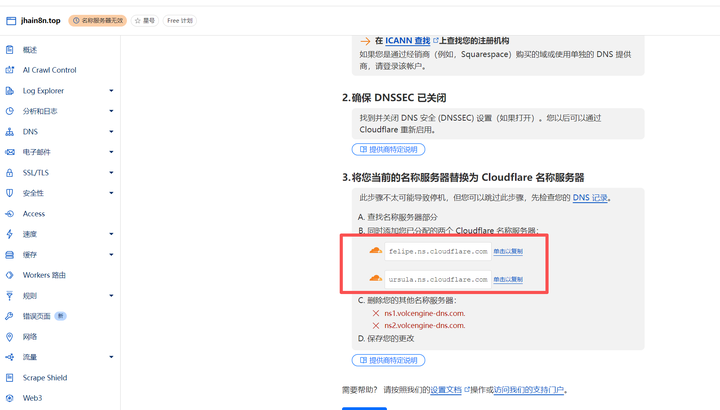Open the Web3 sidebar icon
The height and width of the screenshot is (410, 720).
pyautogui.click(x=10, y=398)
